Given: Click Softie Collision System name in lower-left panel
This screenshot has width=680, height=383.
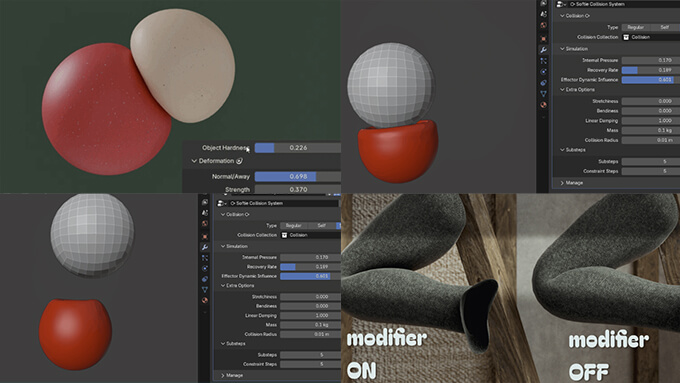Looking at the screenshot, I should 259,203.
